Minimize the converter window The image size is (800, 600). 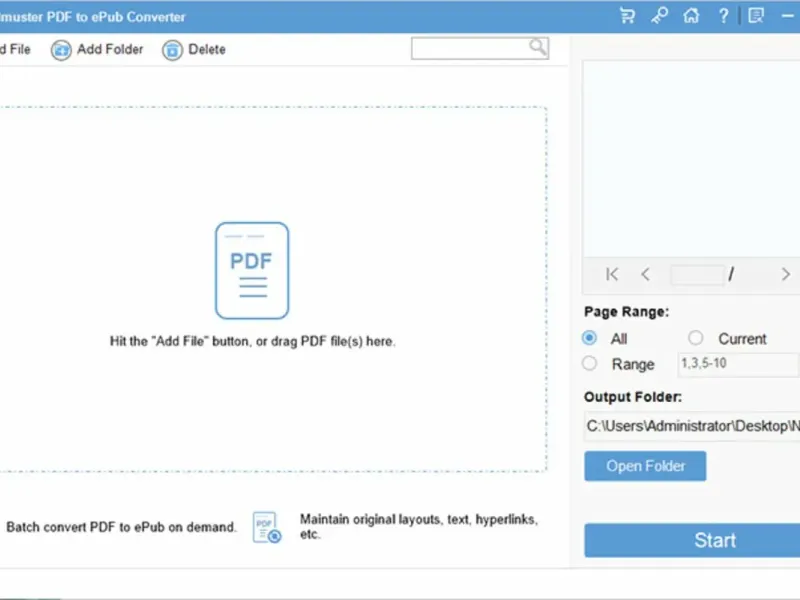pyautogui.click(x=787, y=16)
